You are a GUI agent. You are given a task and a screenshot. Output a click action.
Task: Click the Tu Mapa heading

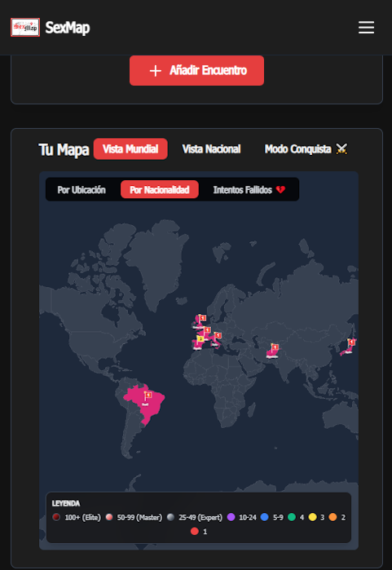point(64,149)
